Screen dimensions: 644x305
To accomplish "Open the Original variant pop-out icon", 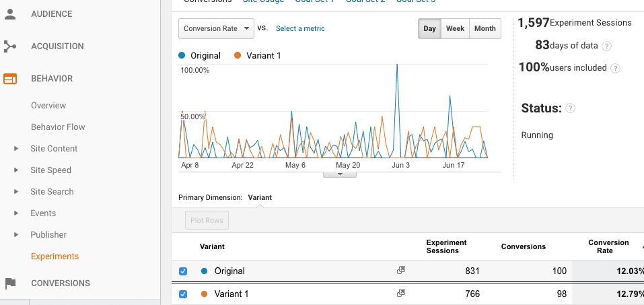I will pyautogui.click(x=401, y=271).
